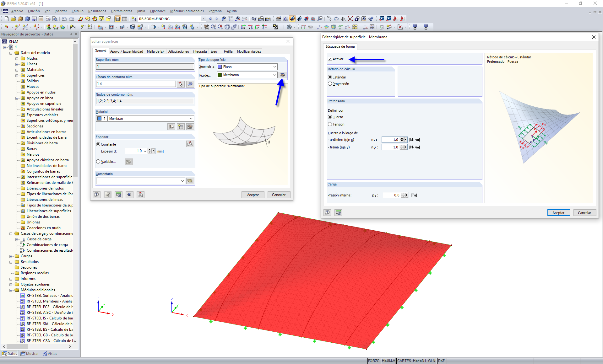
Task: Click the view eye icon in surface dialog
Action: (129, 195)
